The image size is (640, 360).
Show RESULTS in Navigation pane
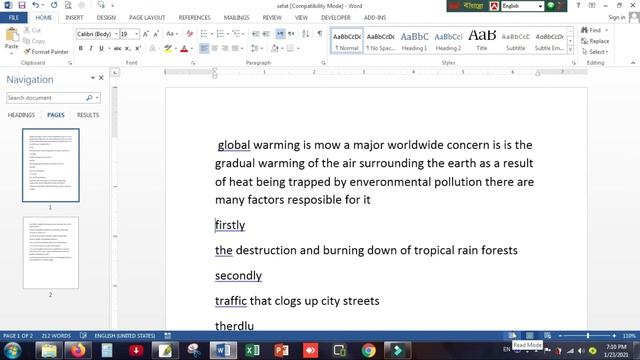[x=88, y=115]
